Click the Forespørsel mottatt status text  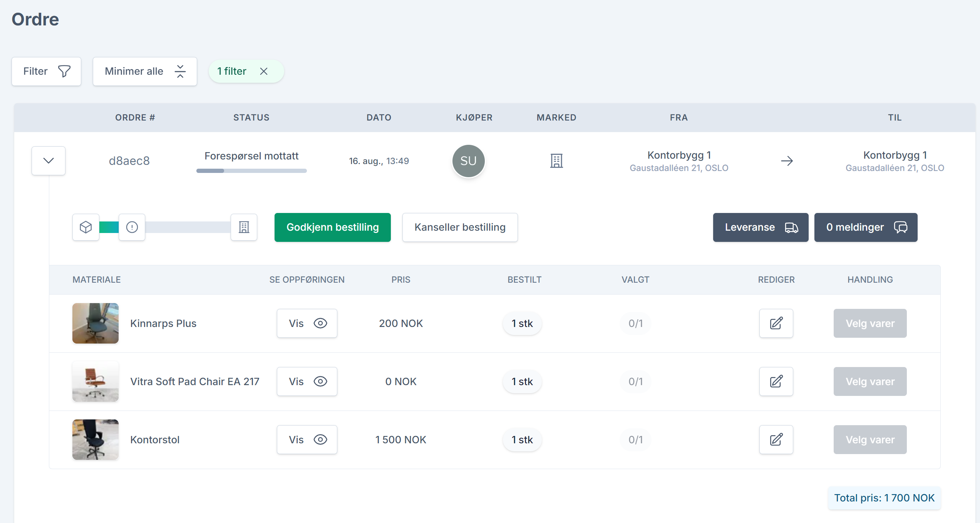(x=251, y=156)
